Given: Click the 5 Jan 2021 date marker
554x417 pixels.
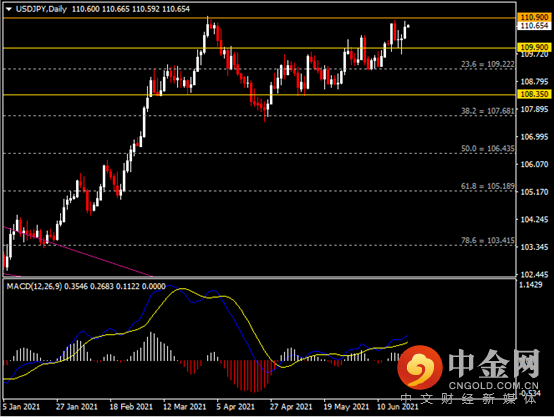Looking at the screenshot, I should tap(21, 407).
